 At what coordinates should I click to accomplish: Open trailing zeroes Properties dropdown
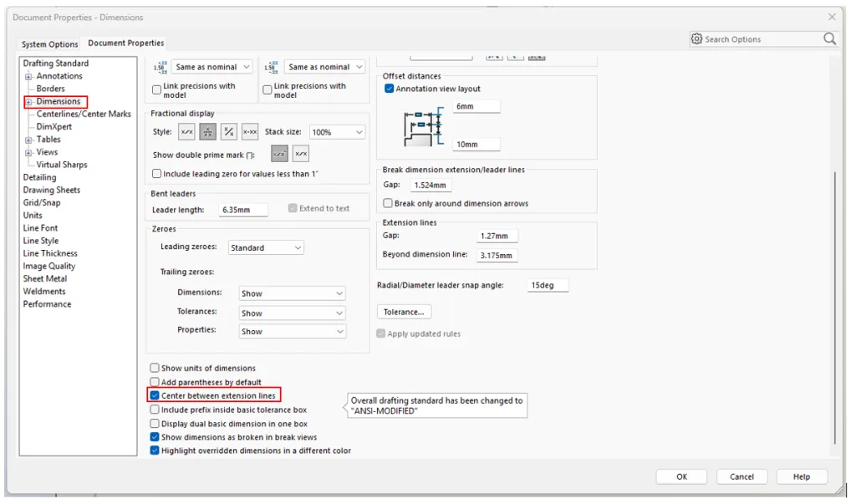[292, 332]
